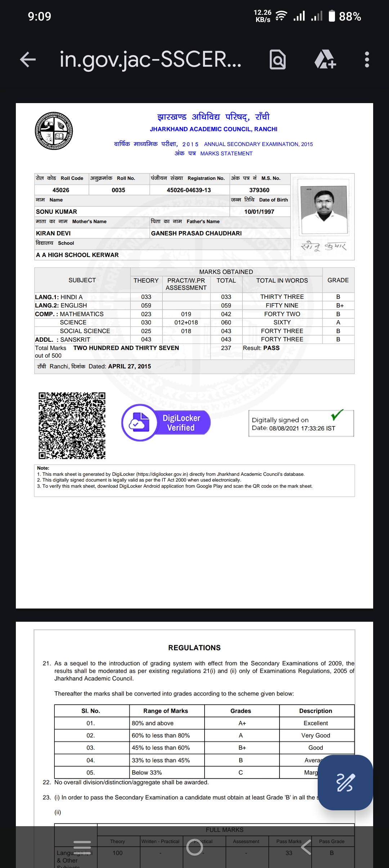The height and width of the screenshot is (868, 389).
Task: Tap the A+ grade cell
Action: [242, 723]
